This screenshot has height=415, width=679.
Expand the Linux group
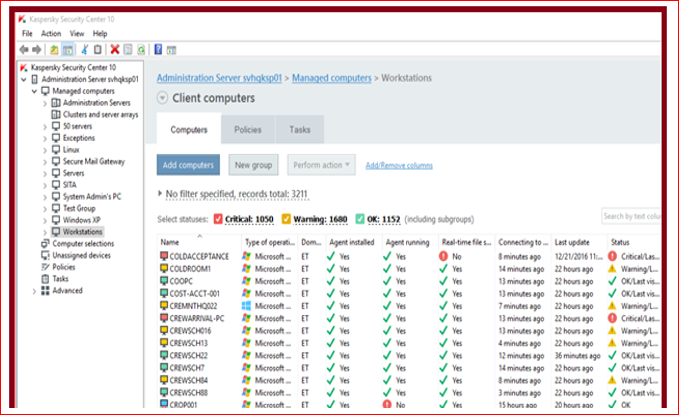pyautogui.click(x=45, y=150)
